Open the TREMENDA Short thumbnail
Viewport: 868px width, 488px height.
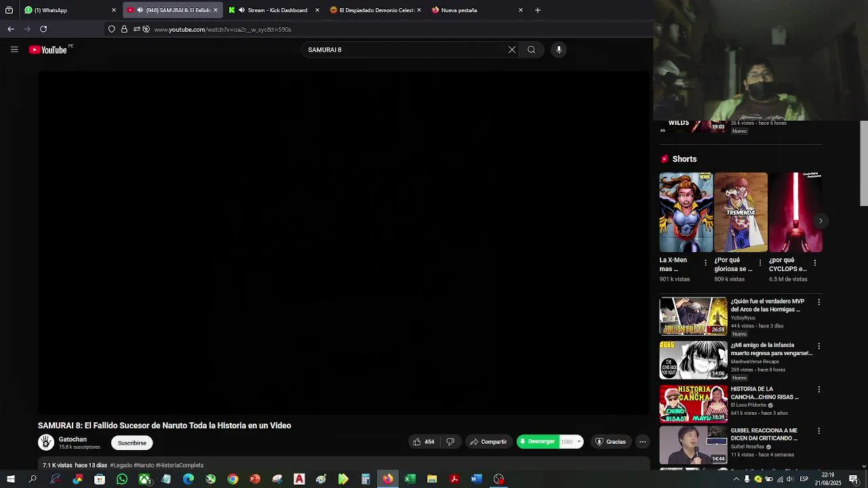coord(741,212)
